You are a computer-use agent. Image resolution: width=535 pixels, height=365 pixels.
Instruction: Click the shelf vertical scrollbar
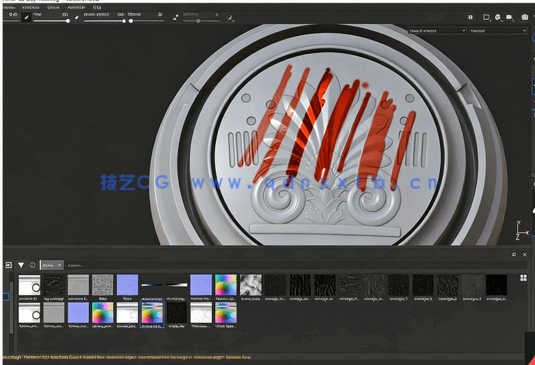tap(11, 307)
